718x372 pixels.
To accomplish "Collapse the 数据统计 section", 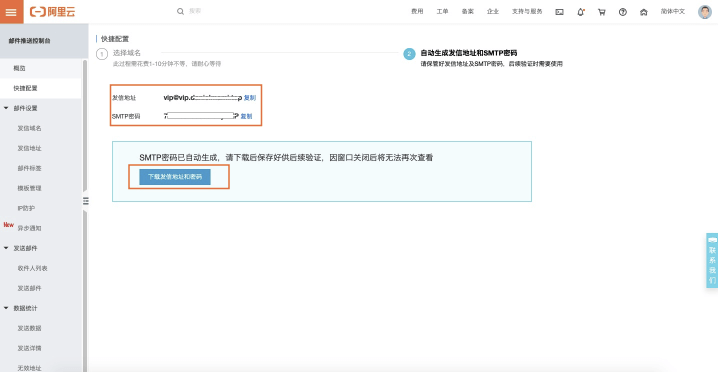I will [x=6, y=308].
